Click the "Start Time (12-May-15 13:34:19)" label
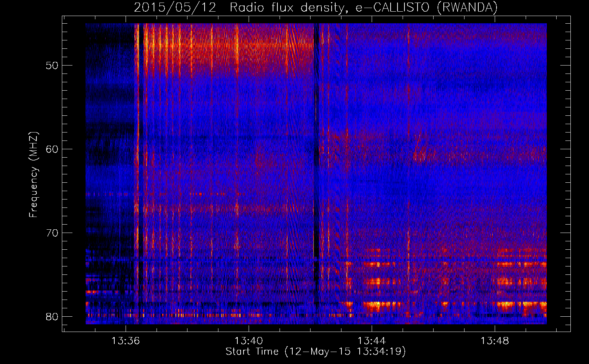 click(x=316, y=352)
